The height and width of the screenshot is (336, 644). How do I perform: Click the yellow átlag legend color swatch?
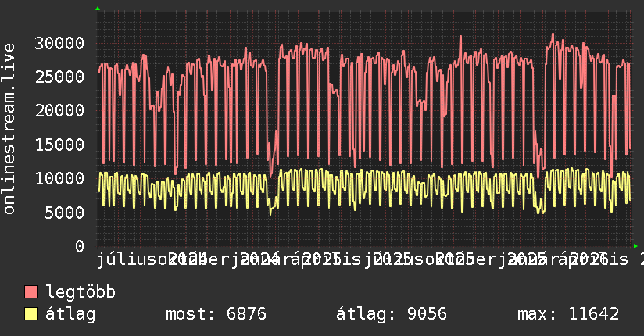(x=30, y=314)
